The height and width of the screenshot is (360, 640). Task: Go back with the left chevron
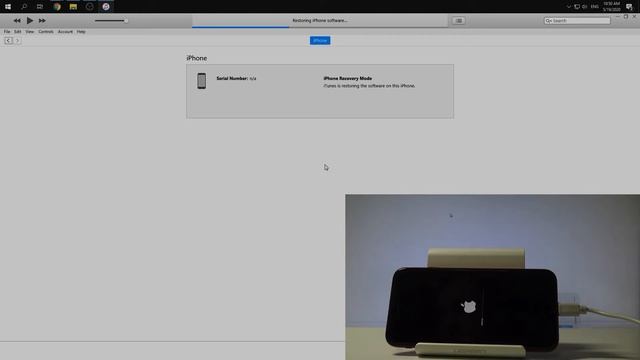pos(8,40)
